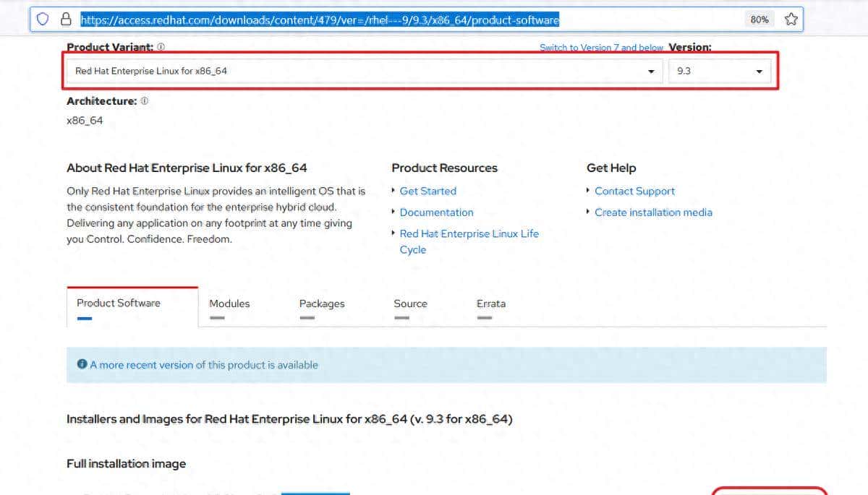
Task: Open Contact Support under Get Help
Action: tap(634, 191)
